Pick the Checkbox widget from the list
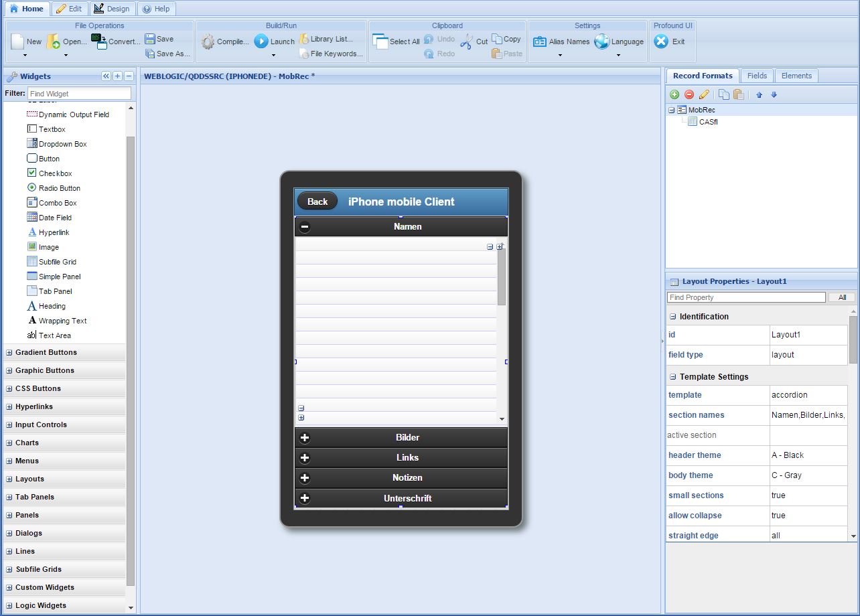860x616 pixels. point(50,173)
